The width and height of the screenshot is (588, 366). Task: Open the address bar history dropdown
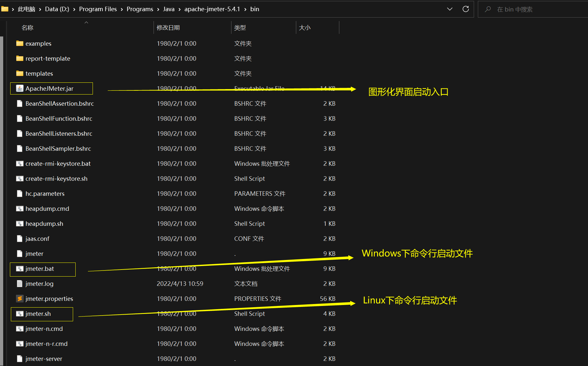pos(450,9)
